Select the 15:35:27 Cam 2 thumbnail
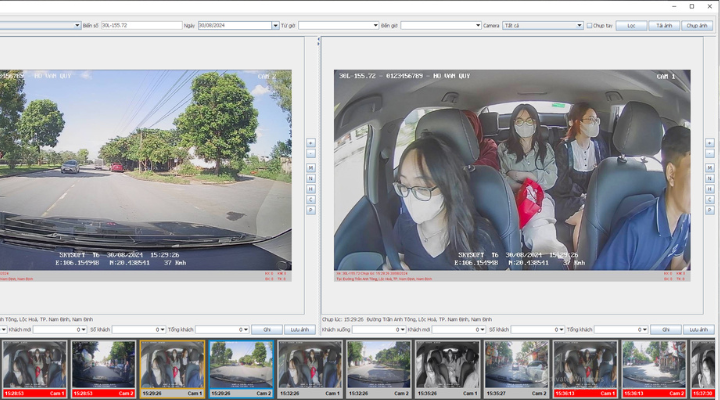This screenshot has height=400, width=720. click(517, 369)
